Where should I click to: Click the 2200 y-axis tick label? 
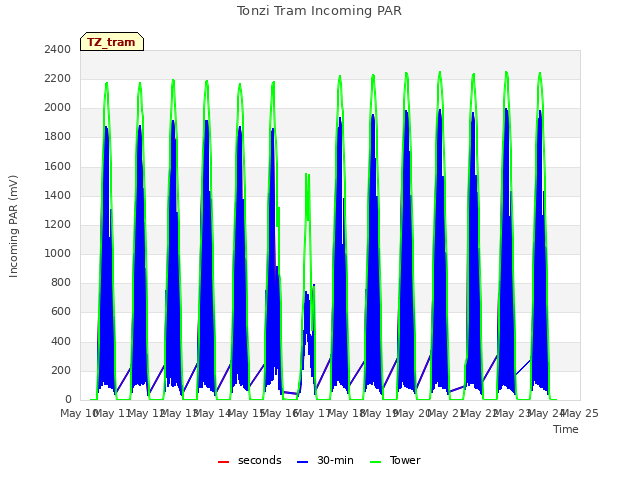[58, 78]
